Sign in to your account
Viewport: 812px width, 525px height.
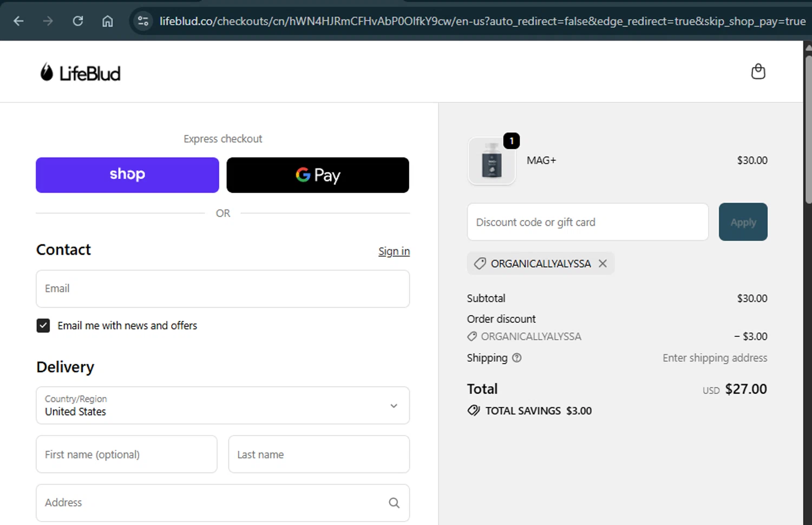(x=394, y=251)
